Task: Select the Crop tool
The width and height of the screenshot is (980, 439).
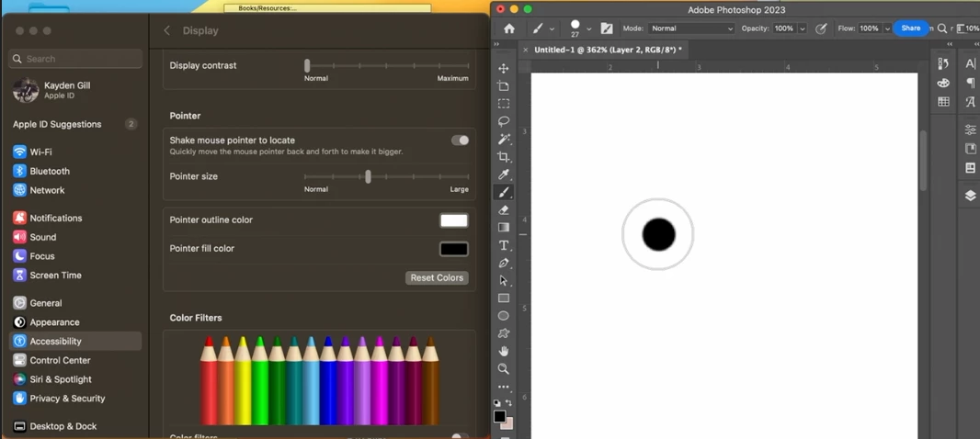Action: click(x=503, y=157)
